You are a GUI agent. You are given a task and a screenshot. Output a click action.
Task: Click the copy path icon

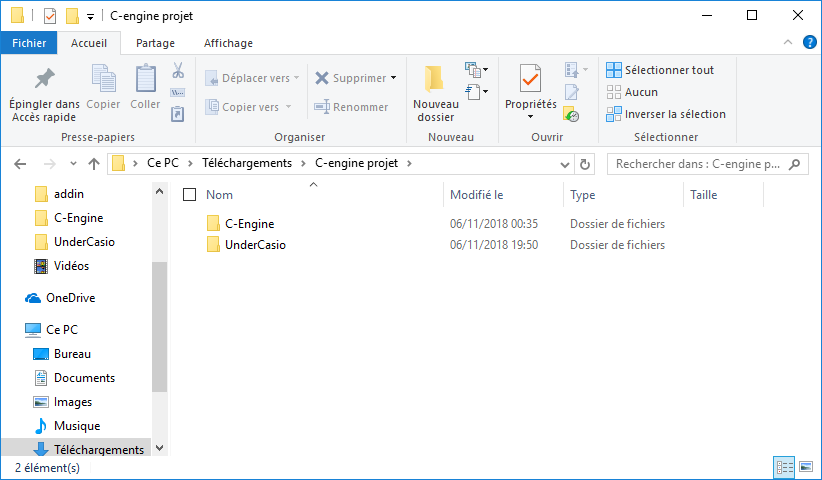click(x=178, y=93)
